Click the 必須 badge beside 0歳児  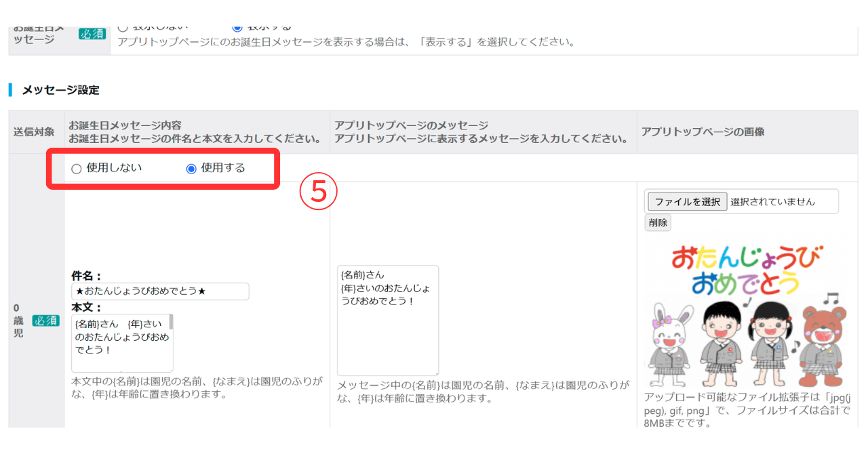click(45, 320)
